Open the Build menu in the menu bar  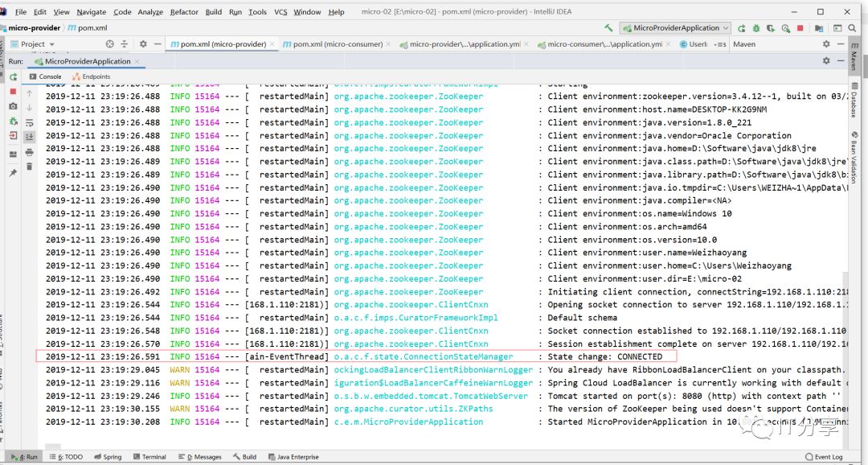tap(214, 11)
